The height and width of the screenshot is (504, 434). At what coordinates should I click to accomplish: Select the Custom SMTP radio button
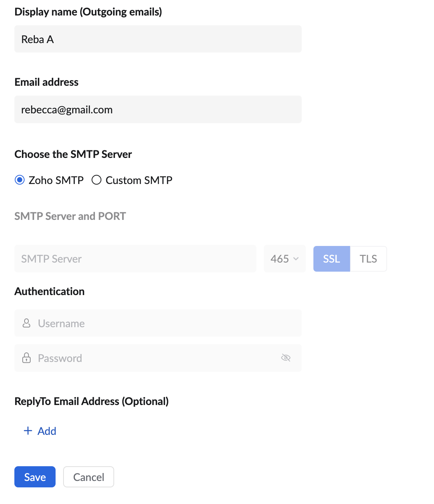pyautogui.click(x=96, y=180)
